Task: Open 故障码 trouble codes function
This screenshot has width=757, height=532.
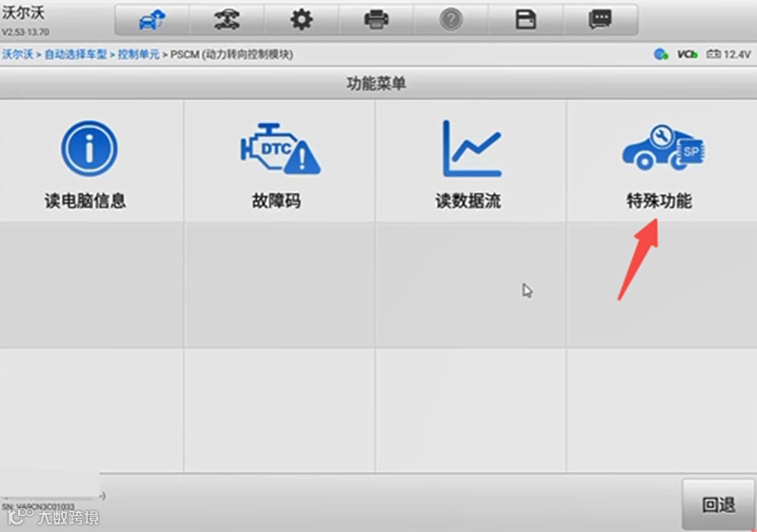Action: tap(279, 162)
